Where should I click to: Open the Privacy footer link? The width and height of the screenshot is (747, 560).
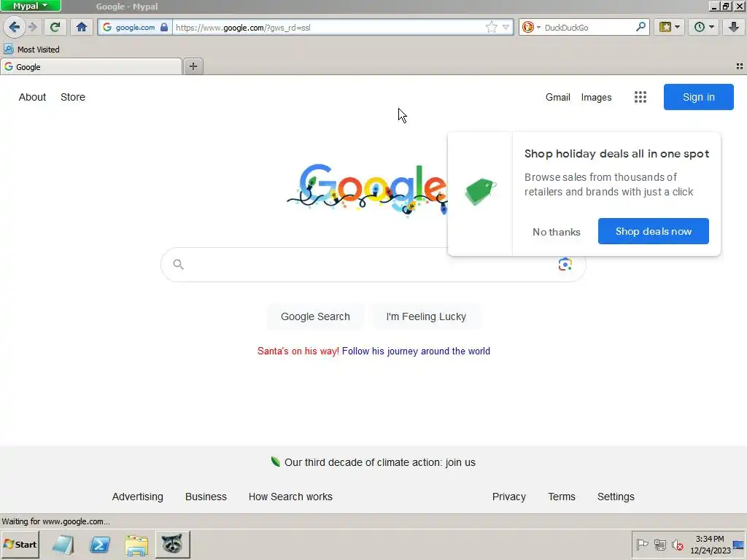[508, 497]
